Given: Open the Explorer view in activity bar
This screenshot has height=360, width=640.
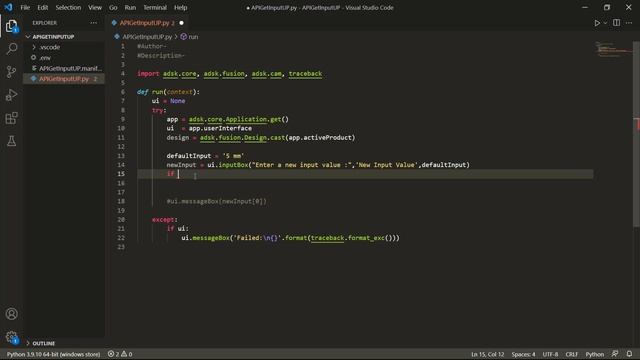Looking at the screenshot, I should click(x=11, y=26).
